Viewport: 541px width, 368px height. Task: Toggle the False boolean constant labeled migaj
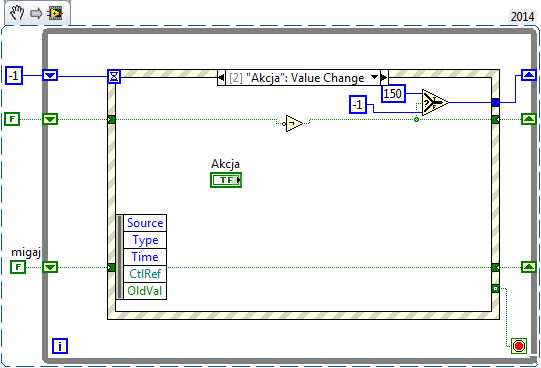pyautogui.click(x=18, y=267)
